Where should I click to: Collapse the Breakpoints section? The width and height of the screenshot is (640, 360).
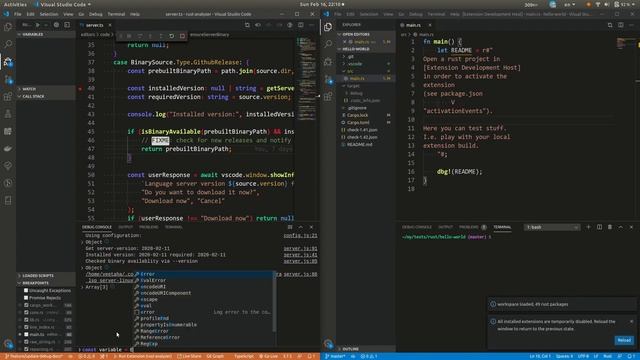(46, 283)
